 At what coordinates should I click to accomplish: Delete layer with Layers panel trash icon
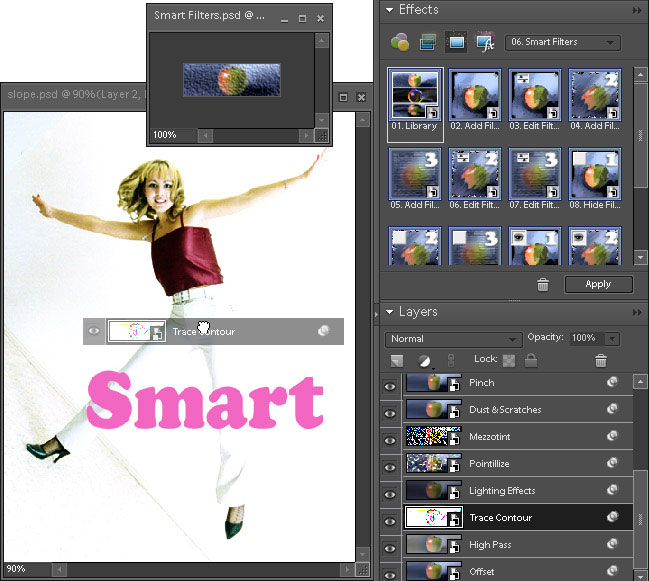tap(601, 360)
